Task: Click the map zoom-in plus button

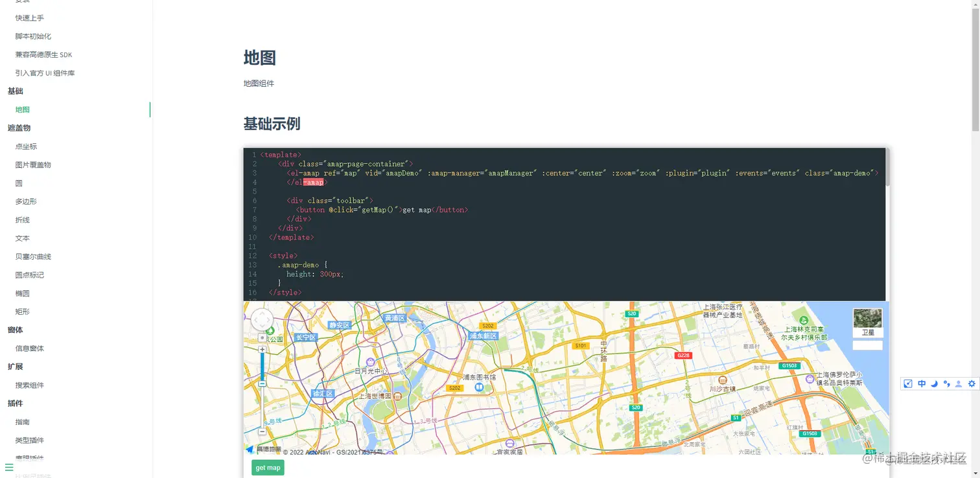Action: tap(262, 350)
